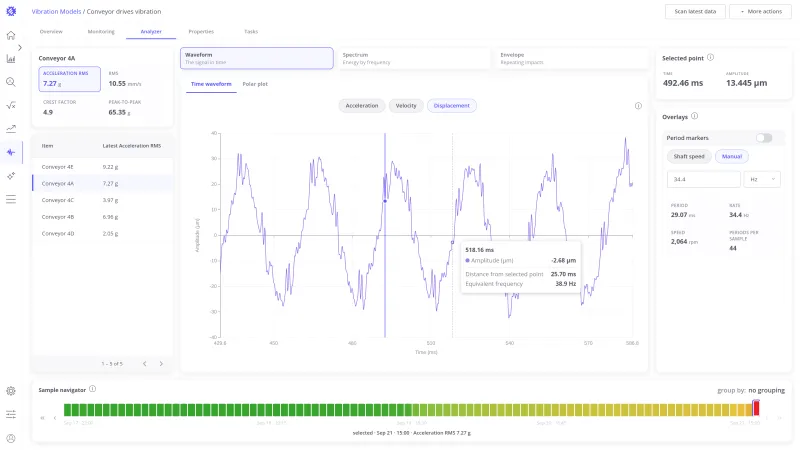Image resolution: width=800 pixels, height=450 pixels.
Task: Show info for Sample navigator
Action: 92,389
